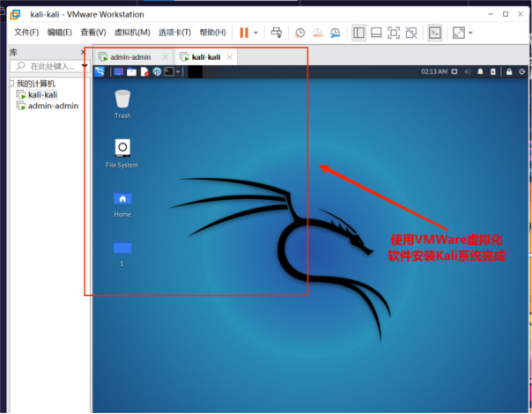Image resolution: width=532 pixels, height=414 pixels.
Task: Open the 文件(F) menu
Action: point(26,33)
